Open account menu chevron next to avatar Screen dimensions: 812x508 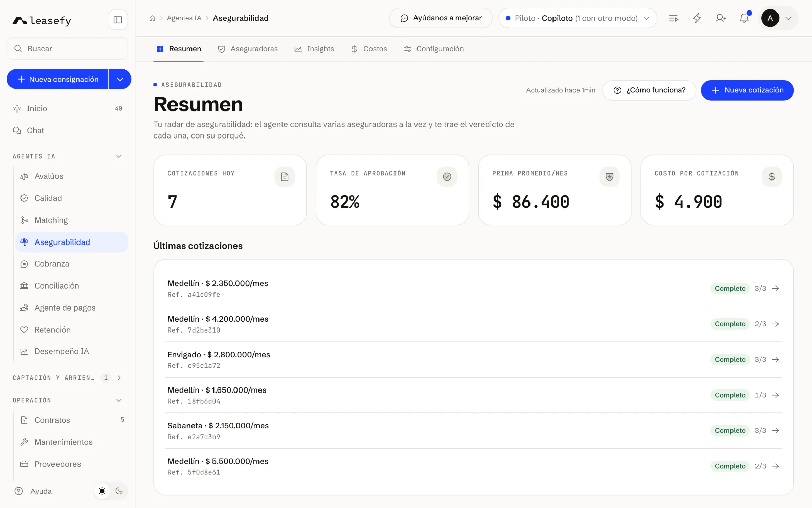[788, 18]
